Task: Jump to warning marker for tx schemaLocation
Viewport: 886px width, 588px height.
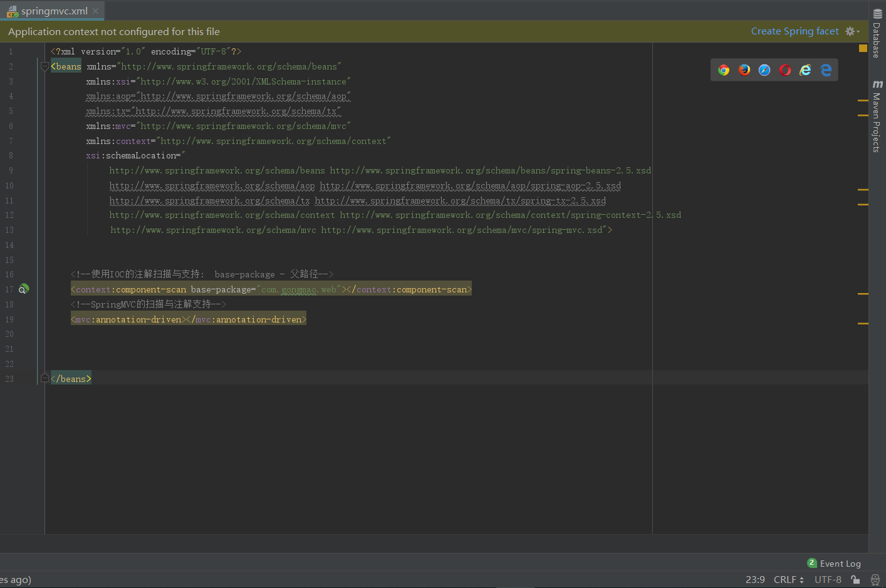Action: pos(863,204)
